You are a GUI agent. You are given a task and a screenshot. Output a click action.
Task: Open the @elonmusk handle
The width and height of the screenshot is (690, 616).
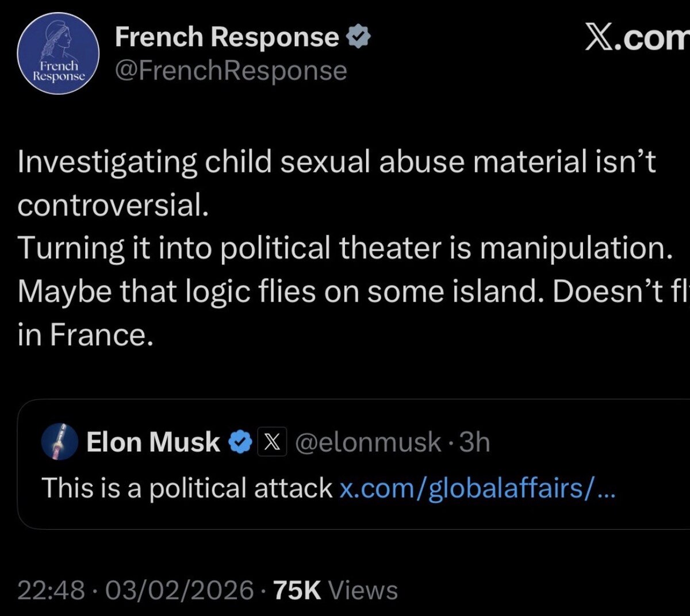click(368, 442)
